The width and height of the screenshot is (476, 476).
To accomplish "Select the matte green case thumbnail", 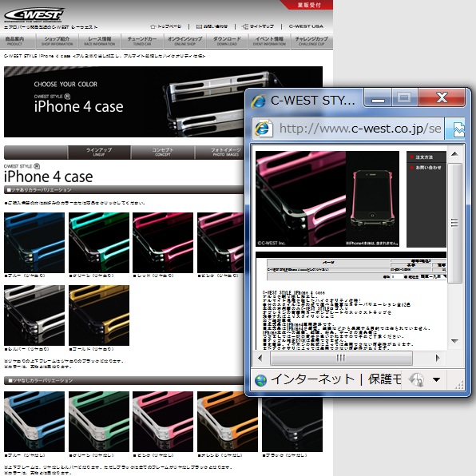I will (x=99, y=422).
